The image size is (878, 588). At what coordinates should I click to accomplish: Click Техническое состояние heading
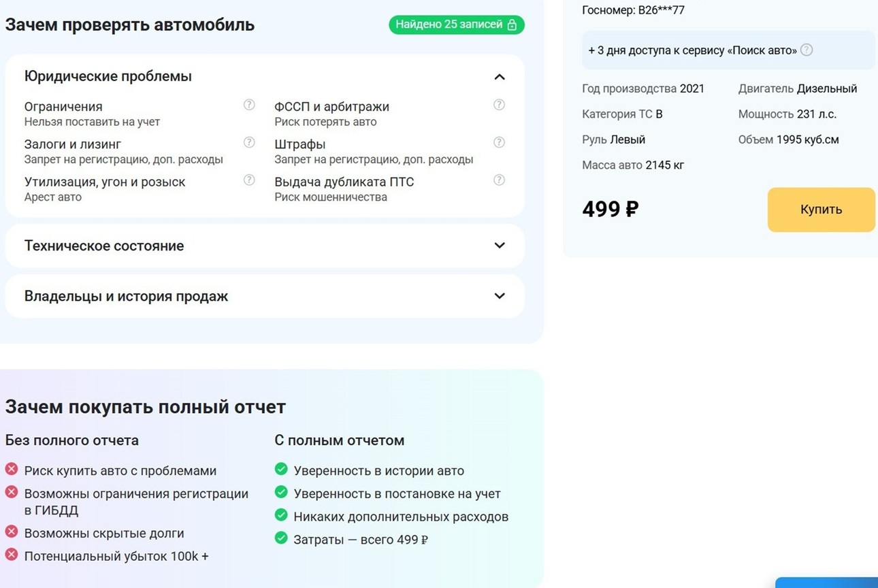(104, 246)
